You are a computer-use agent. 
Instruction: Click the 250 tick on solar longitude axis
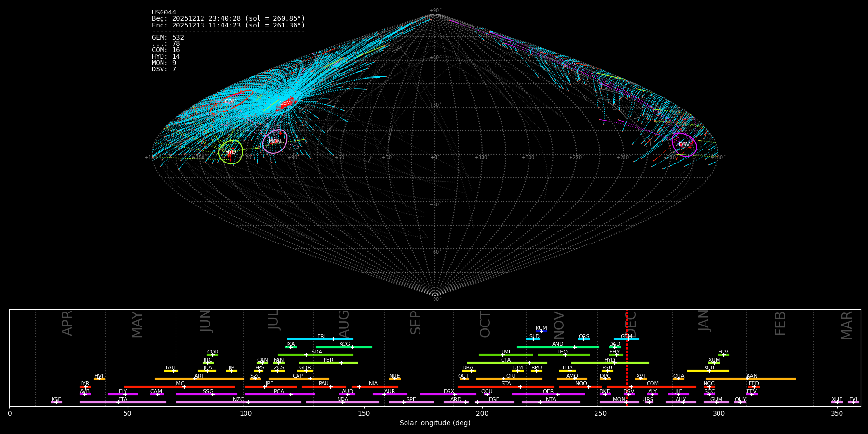pos(600,413)
